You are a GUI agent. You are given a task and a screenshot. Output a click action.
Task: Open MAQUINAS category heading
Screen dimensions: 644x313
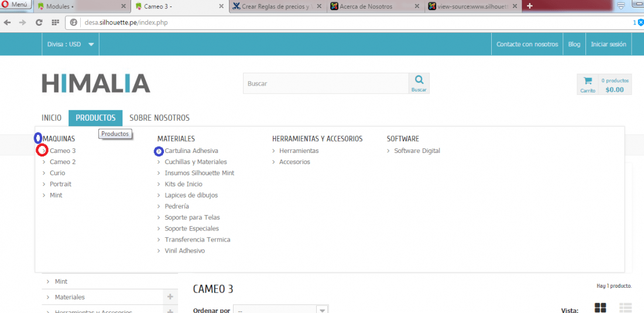click(x=59, y=139)
